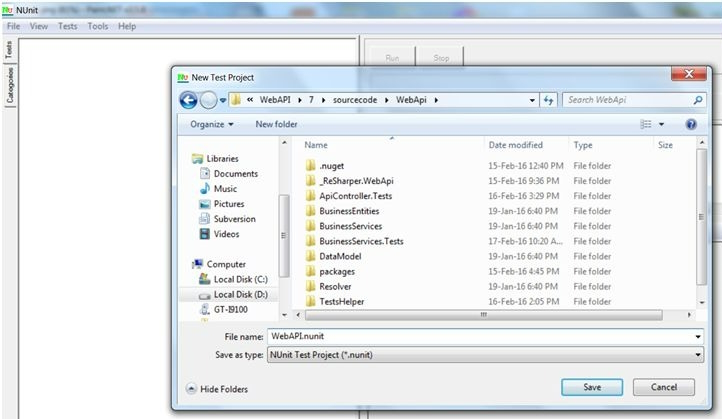Image resolution: width=722 pixels, height=419 pixels.
Task: Switch to NUnit Tests side tab
Action: point(9,50)
